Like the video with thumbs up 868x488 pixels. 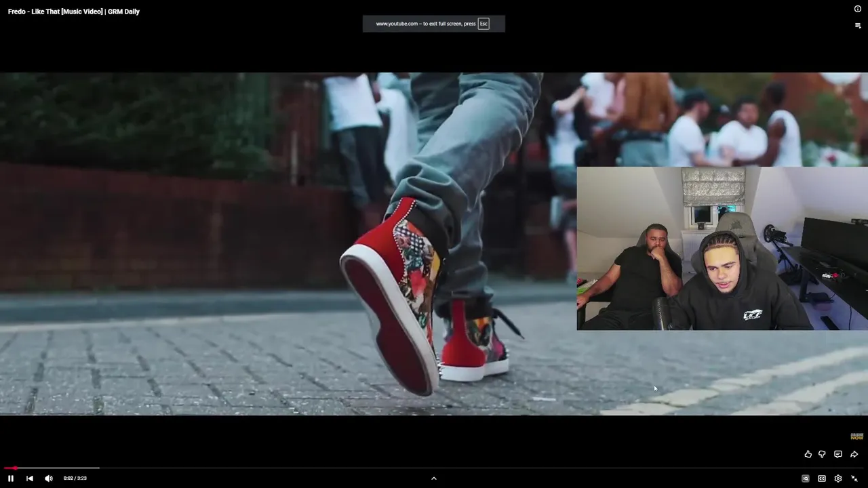[x=808, y=454]
